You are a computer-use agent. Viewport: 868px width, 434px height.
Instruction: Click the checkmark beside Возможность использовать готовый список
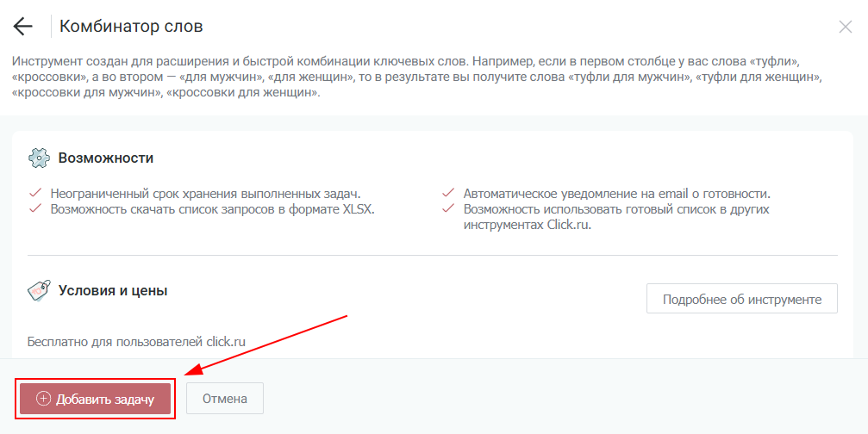[448, 208]
